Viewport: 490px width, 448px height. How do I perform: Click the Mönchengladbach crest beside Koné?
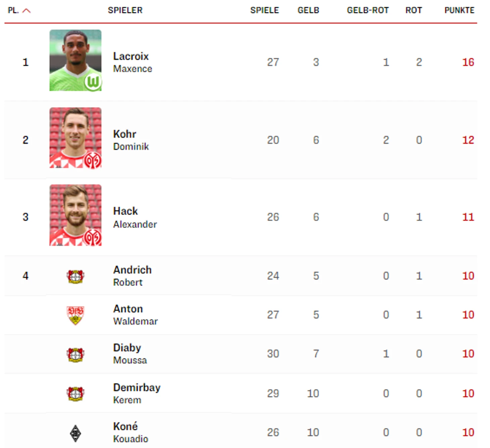pos(76,433)
